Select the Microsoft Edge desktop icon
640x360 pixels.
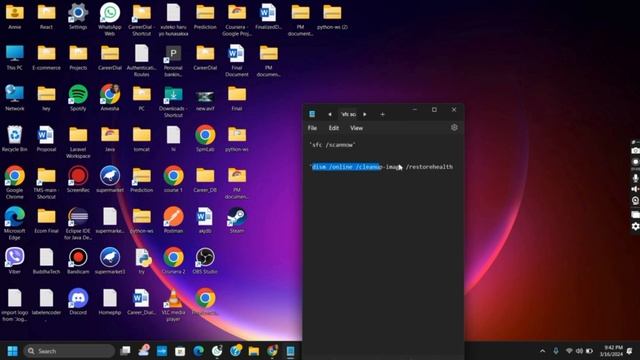click(x=15, y=223)
